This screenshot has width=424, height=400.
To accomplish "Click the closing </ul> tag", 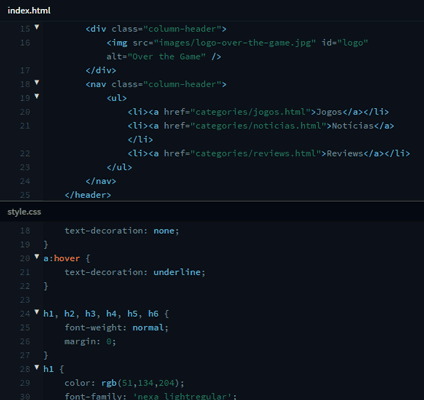I will (119, 167).
